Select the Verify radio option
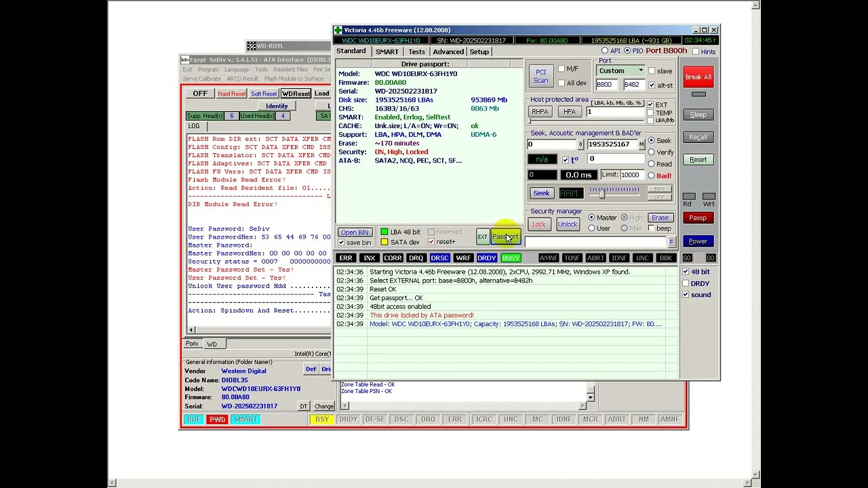The height and width of the screenshot is (488, 868). tap(652, 152)
